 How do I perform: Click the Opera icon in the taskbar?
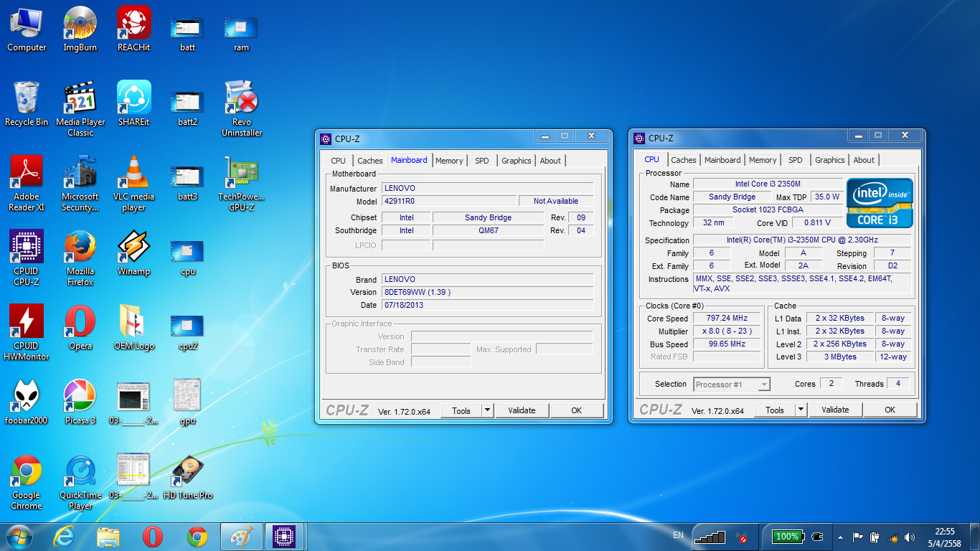[152, 537]
